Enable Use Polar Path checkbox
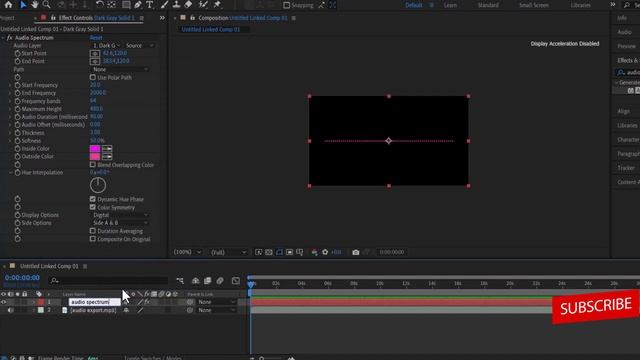640x360 pixels. 93,77
